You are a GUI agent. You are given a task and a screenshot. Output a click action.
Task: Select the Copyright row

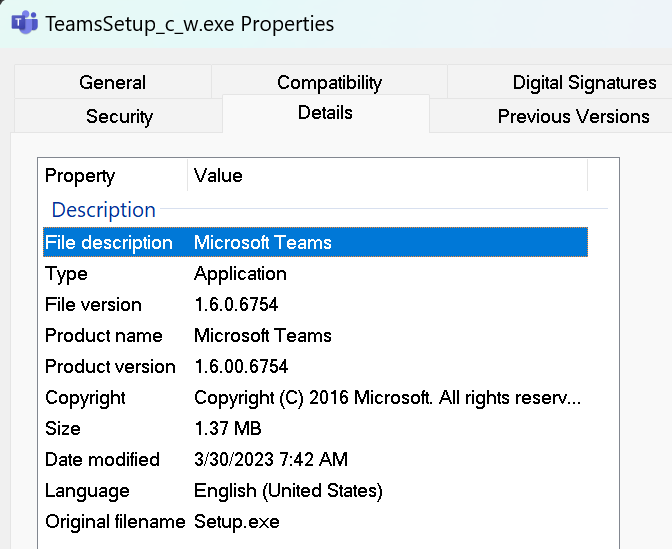coord(315,397)
